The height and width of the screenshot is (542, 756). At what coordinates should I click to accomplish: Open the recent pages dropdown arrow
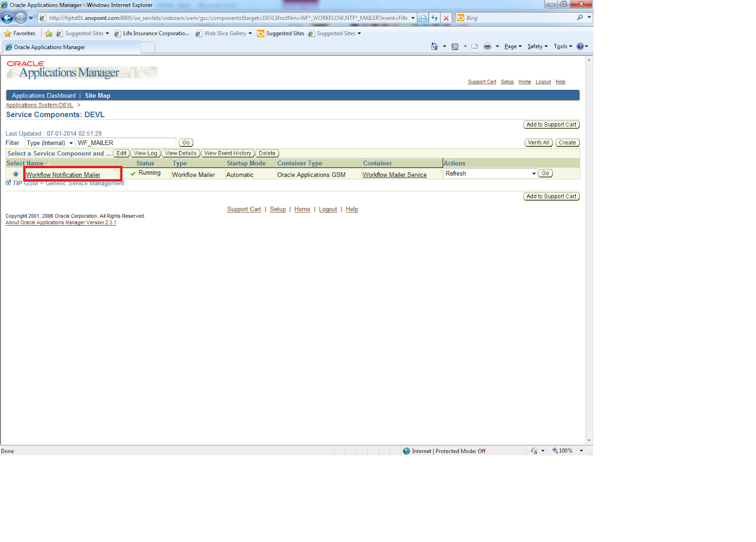[31, 18]
